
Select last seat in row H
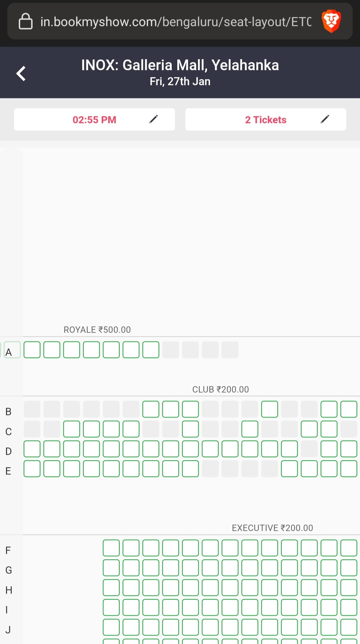coord(349,588)
